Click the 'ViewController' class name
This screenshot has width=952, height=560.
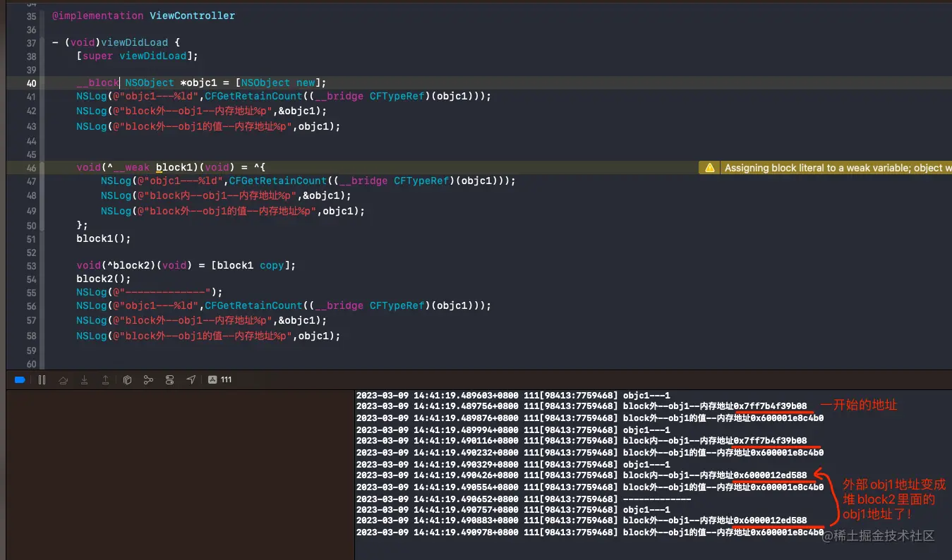[192, 16]
